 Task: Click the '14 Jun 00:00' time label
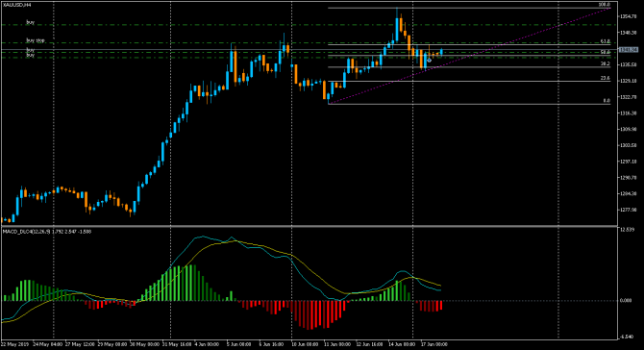402,344
